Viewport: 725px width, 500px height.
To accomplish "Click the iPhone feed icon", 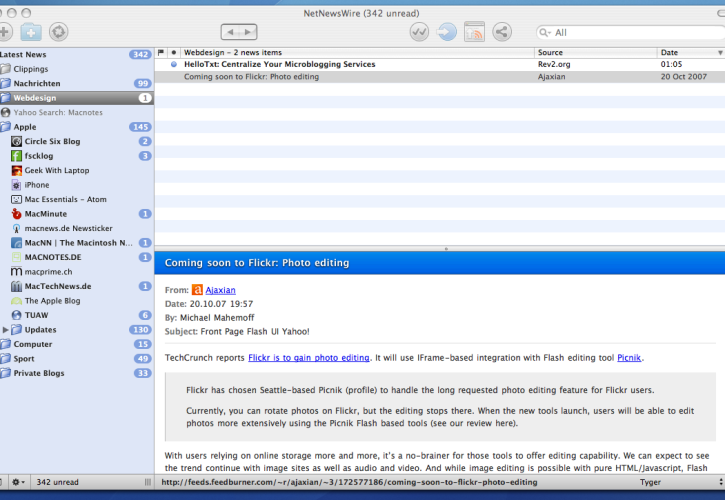I will point(16,185).
